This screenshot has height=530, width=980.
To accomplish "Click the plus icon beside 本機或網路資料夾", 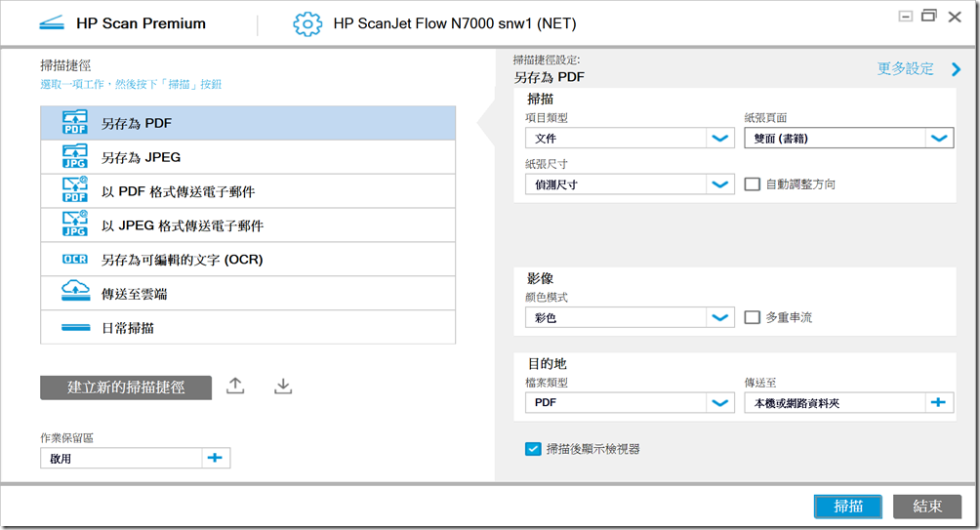I will 939,402.
